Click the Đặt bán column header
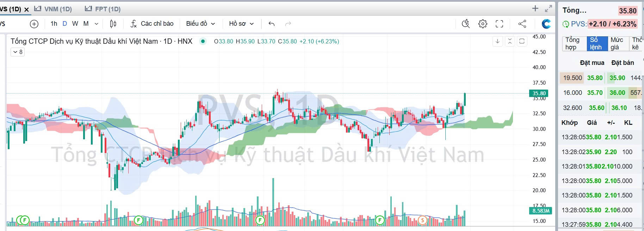 pyautogui.click(x=623, y=63)
